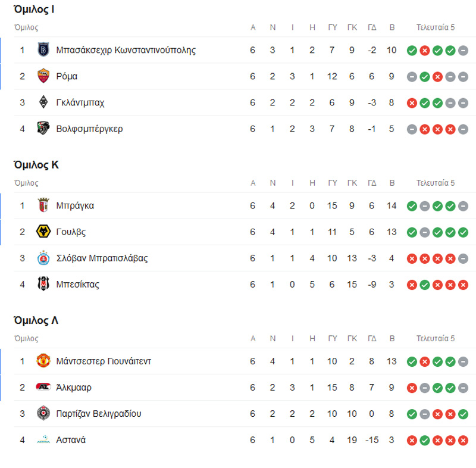This screenshot has height=468, width=476.
Task: Click the Gladbach club crest icon
Action: click(43, 102)
